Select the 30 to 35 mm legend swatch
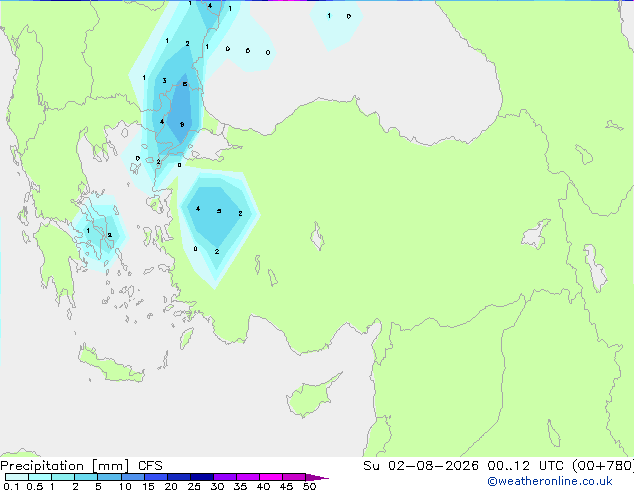634x490 pixels. 225,477
